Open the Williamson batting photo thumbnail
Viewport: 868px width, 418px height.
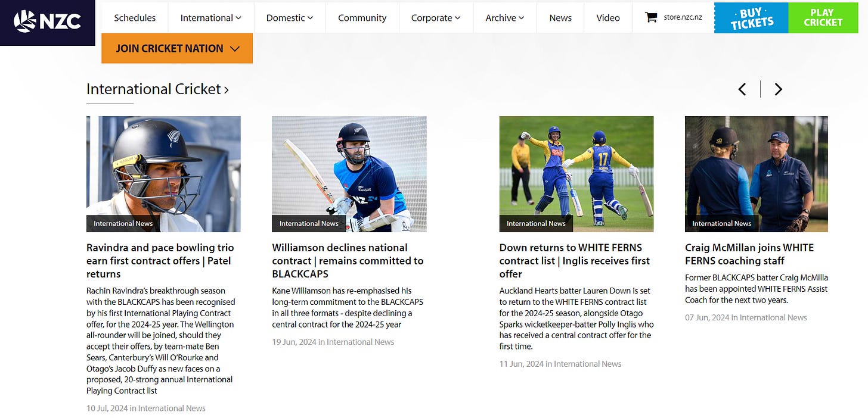[x=349, y=174]
